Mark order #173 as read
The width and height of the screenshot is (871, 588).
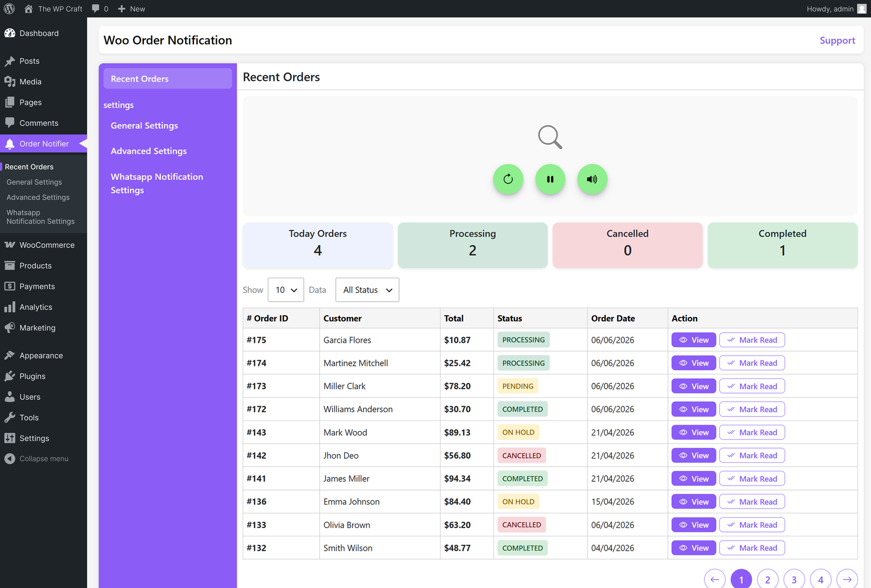[x=752, y=386]
